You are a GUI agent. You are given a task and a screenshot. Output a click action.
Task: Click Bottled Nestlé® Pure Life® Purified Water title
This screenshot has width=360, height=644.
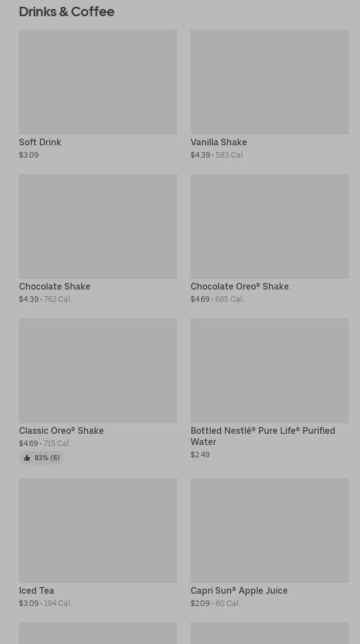pyautogui.click(x=263, y=436)
